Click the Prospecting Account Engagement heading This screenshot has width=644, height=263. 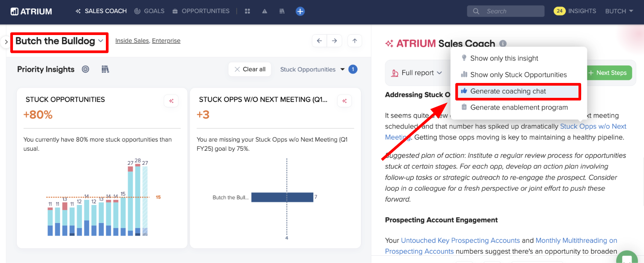pyautogui.click(x=441, y=220)
